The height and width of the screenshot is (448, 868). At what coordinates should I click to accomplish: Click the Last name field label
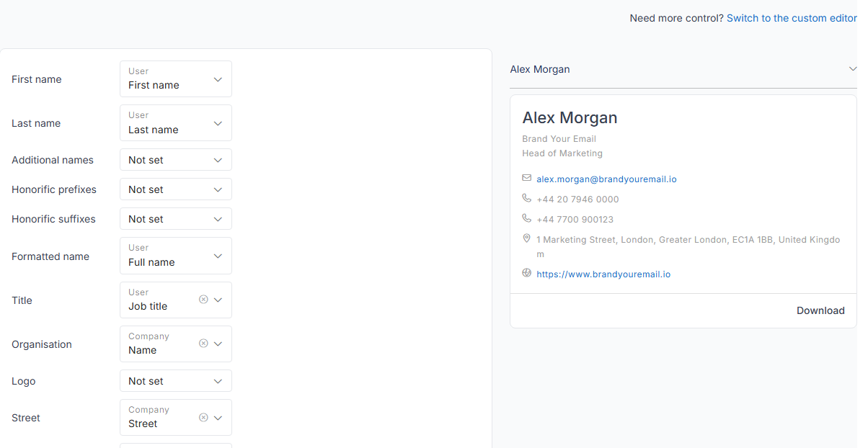[36, 123]
